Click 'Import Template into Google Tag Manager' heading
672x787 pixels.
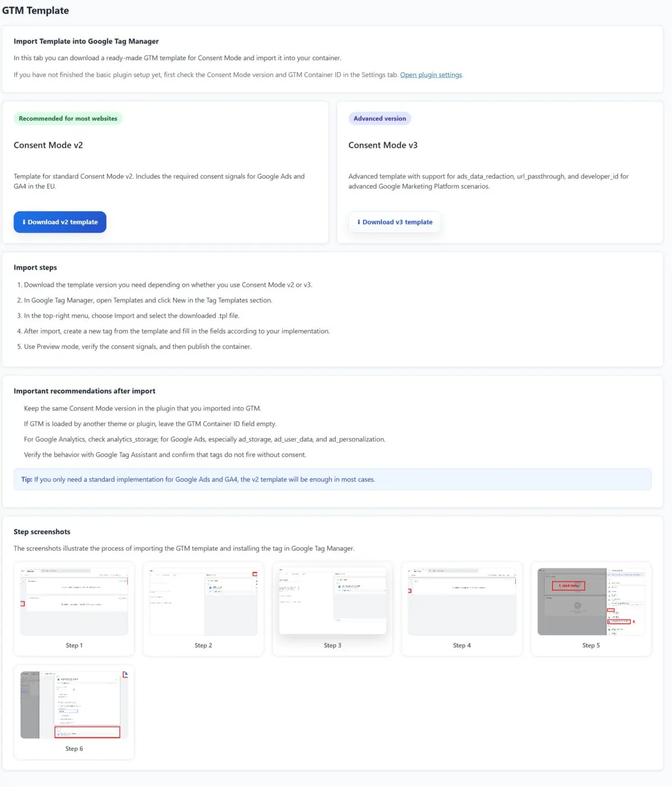pos(86,41)
